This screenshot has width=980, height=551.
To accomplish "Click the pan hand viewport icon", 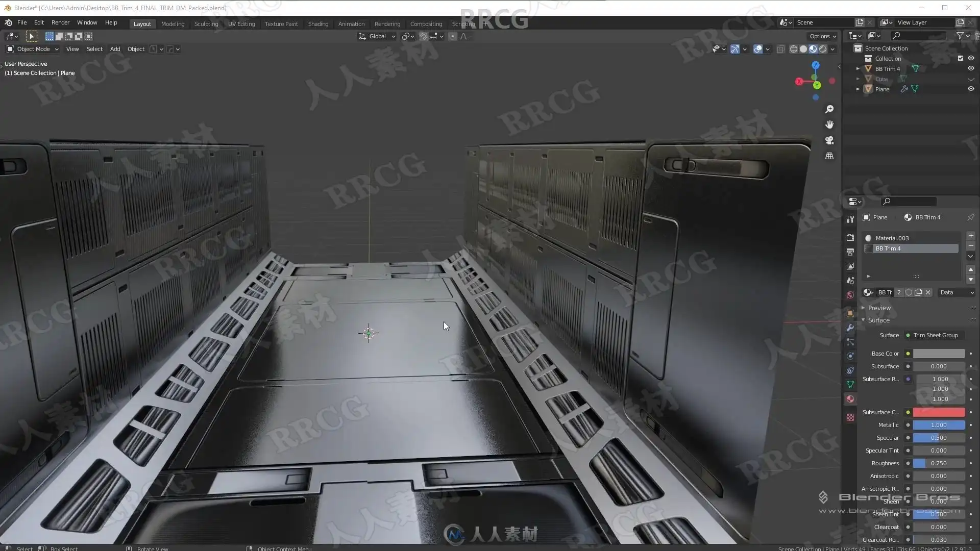I will [x=829, y=124].
